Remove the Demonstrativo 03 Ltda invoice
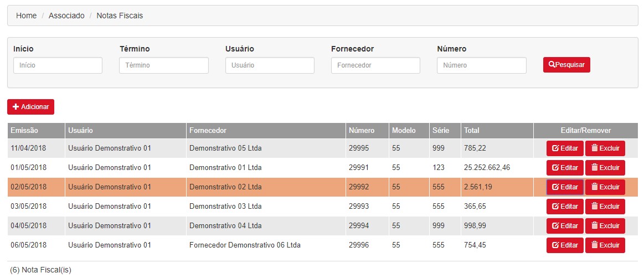 coord(605,206)
